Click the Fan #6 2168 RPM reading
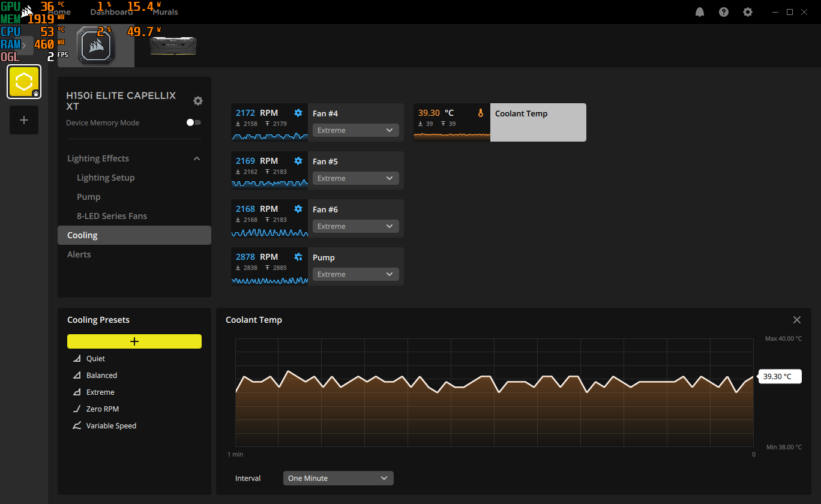This screenshot has width=821, height=504. [x=257, y=209]
